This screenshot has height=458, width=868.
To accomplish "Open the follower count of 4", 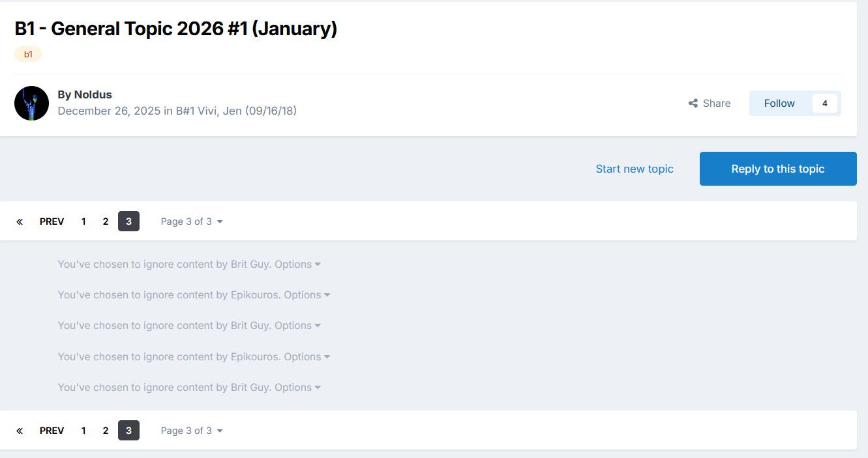I will (824, 104).
